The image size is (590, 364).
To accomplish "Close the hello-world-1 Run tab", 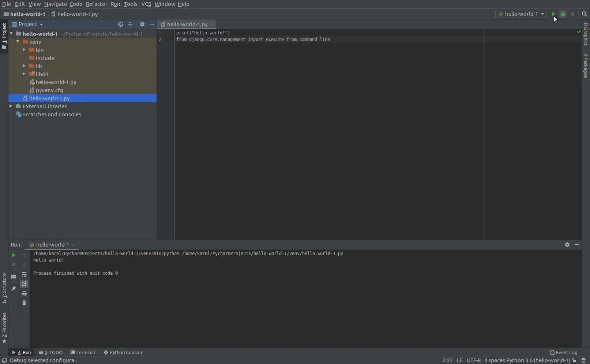I will click(73, 245).
